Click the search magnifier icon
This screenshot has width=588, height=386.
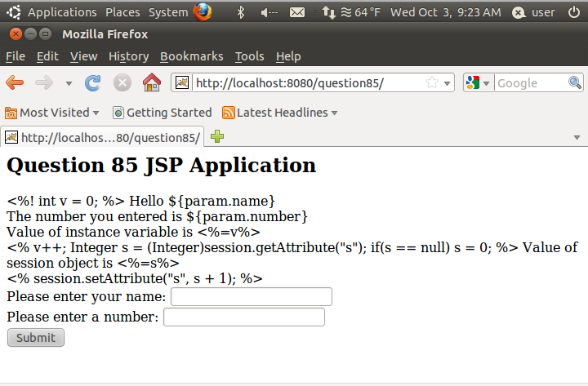pos(575,82)
